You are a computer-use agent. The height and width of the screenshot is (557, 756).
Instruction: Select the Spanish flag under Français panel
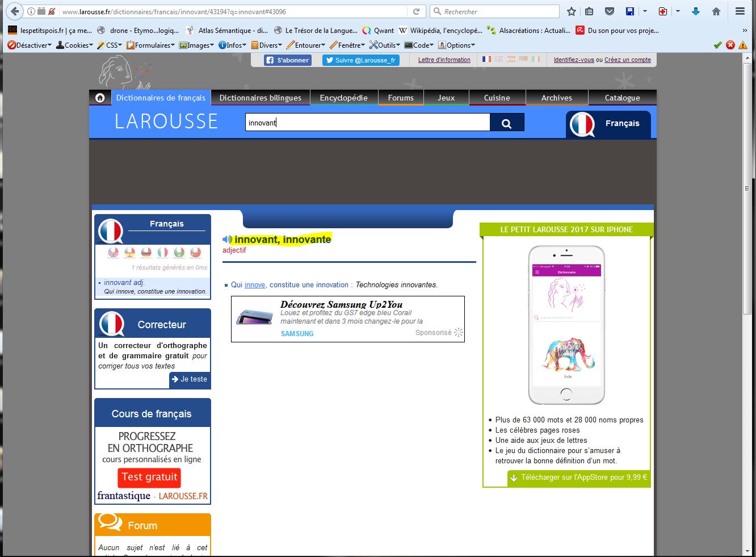pos(130,253)
